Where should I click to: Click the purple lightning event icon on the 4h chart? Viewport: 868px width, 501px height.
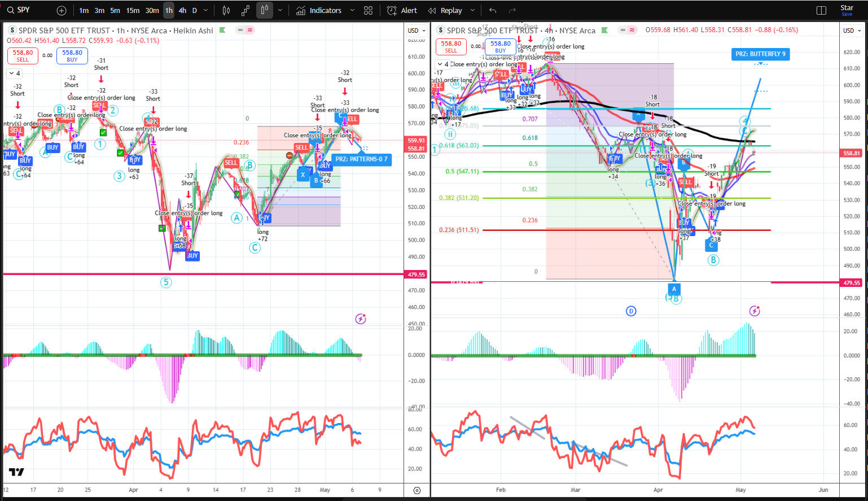(x=755, y=311)
